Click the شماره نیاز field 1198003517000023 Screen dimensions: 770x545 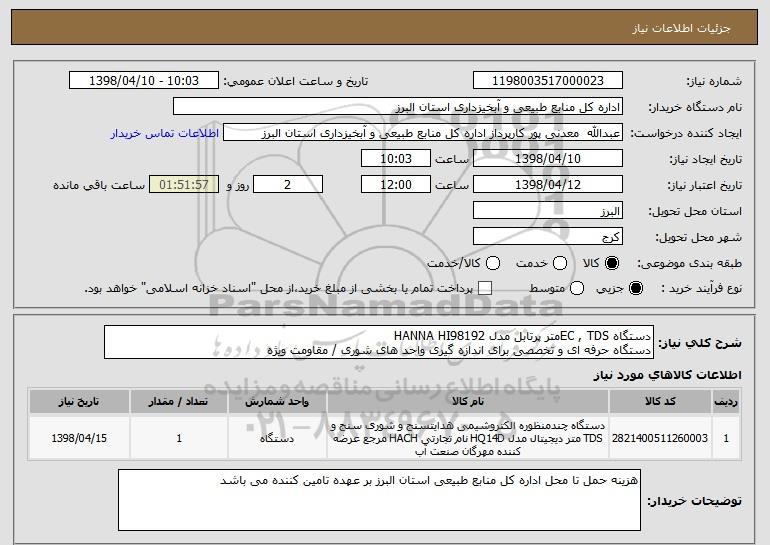(x=548, y=80)
